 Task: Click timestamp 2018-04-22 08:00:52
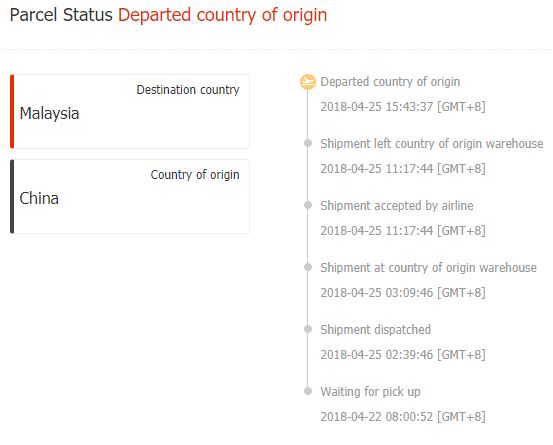tap(403, 417)
